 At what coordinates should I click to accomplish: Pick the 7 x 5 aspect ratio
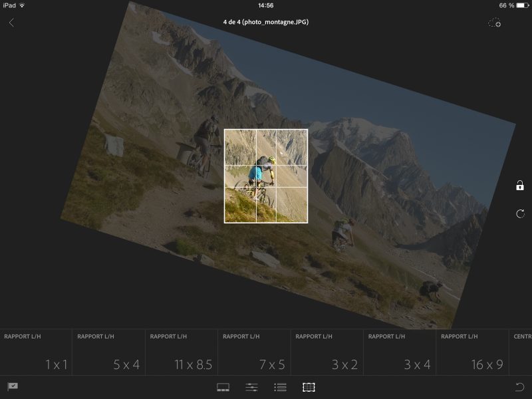point(255,352)
